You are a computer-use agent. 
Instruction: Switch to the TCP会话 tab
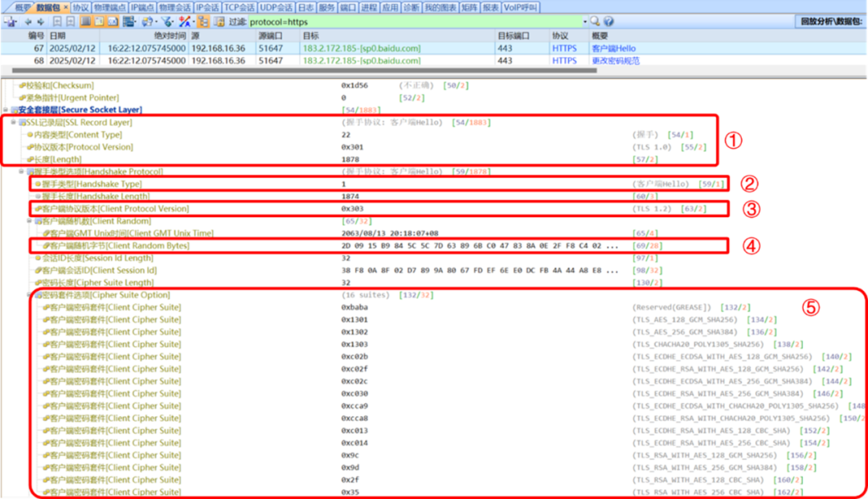(239, 7)
